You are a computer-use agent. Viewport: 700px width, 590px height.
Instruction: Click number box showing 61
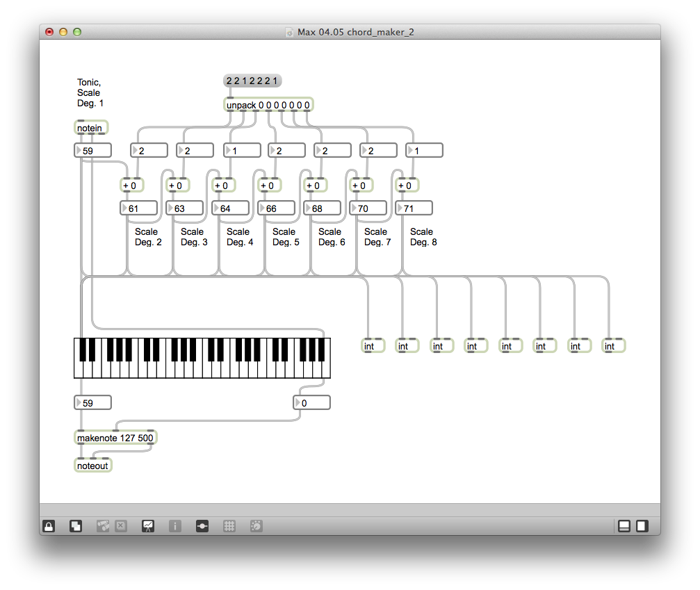point(139,208)
